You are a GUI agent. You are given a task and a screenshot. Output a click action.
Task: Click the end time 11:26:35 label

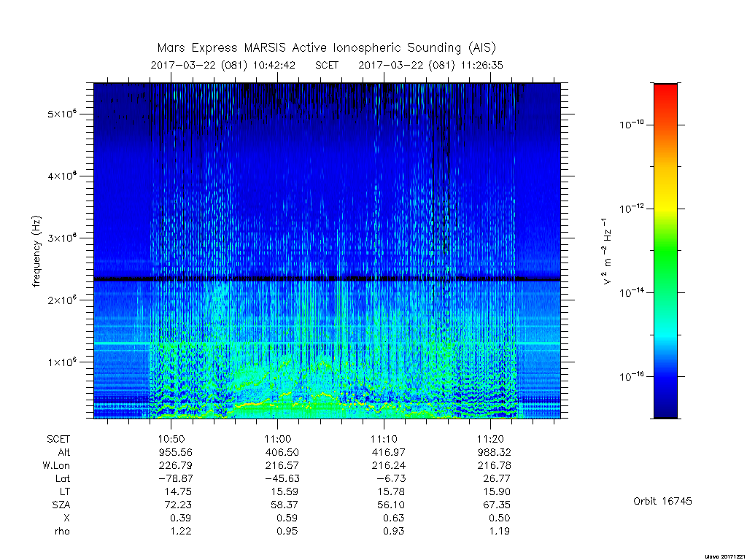pyautogui.click(x=481, y=65)
